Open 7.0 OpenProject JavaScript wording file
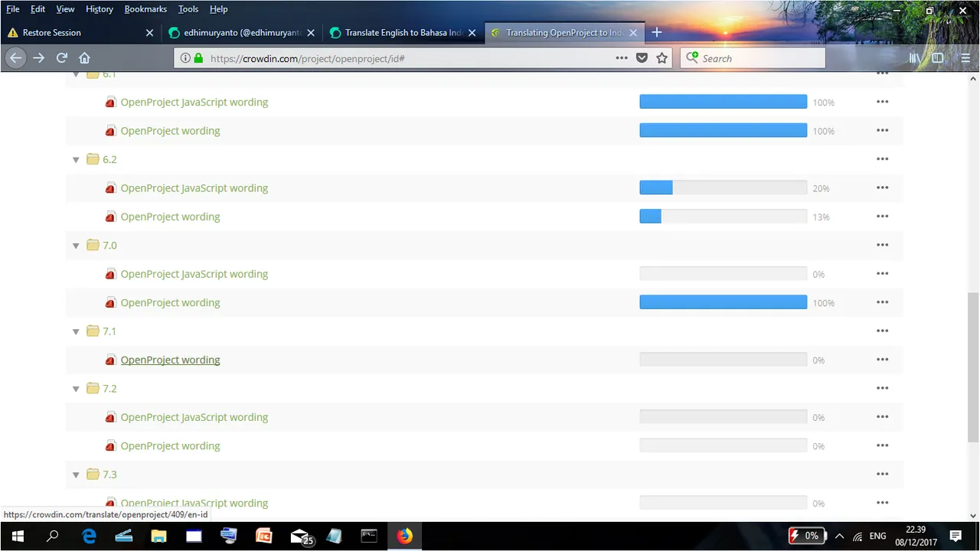Viewport: 980px width, 551px height. (x=194, y=274)
